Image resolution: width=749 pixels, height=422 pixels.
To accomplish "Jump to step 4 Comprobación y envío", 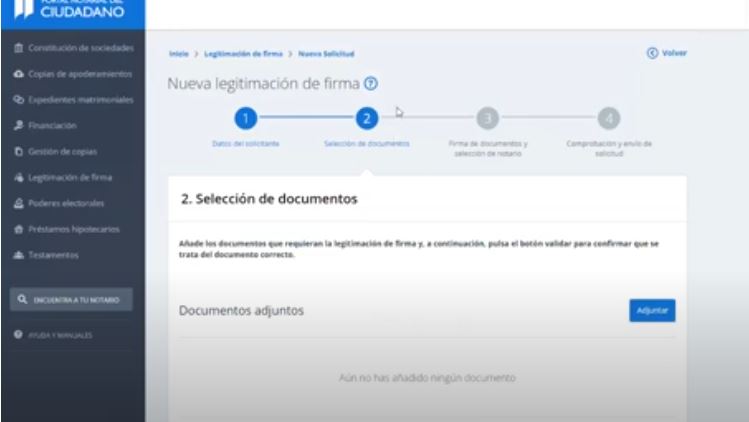I will click(x=609, y=118).
